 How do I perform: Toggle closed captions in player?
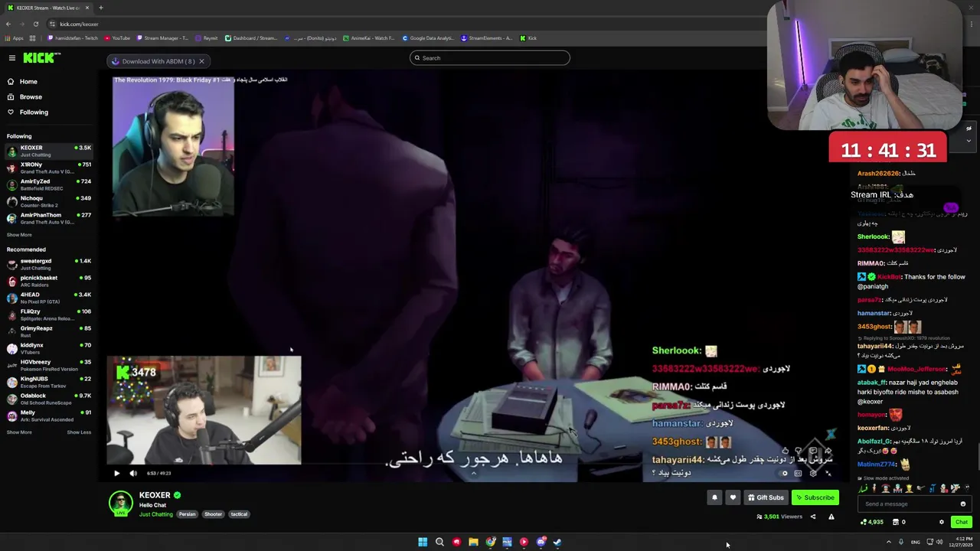tap(798, 473)
